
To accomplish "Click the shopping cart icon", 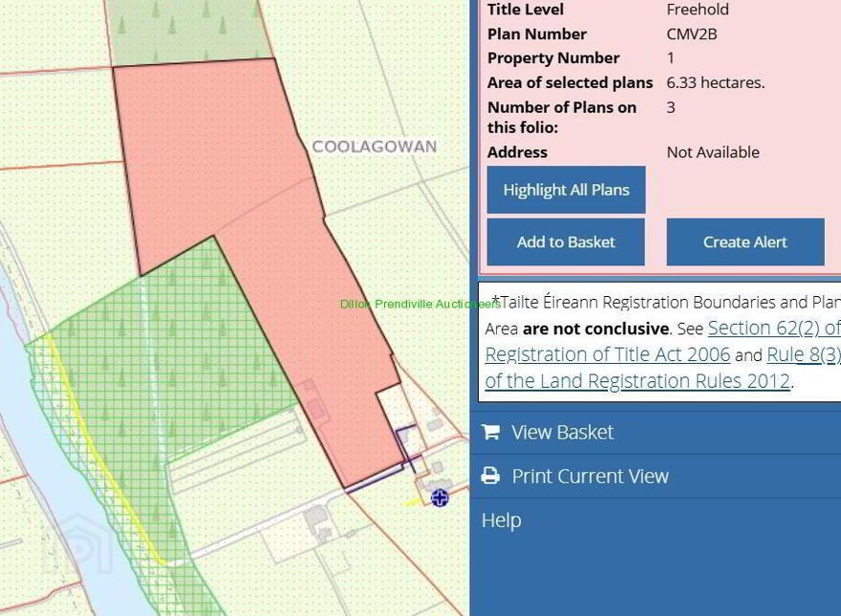I will pyautogui.click(x=490, y=432).
